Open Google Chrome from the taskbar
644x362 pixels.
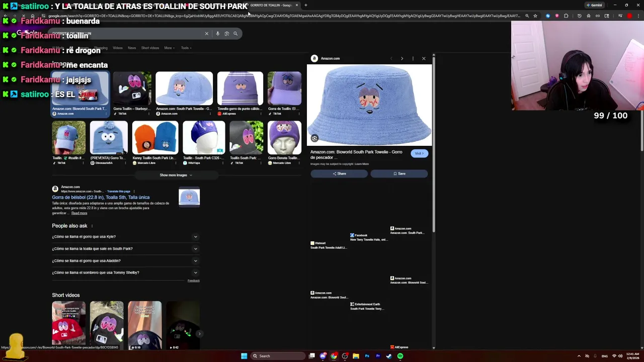tap(334, 356)
